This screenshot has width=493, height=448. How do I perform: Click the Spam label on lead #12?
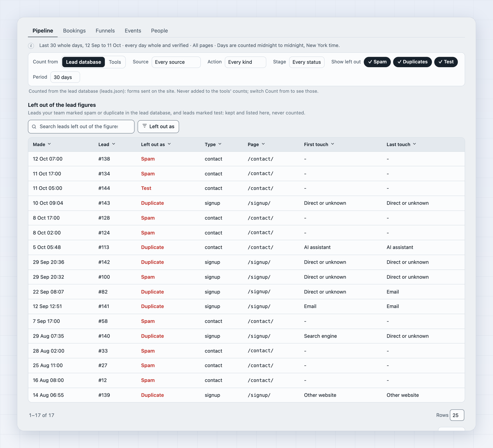pyautogui.click(x=148, y=380)
